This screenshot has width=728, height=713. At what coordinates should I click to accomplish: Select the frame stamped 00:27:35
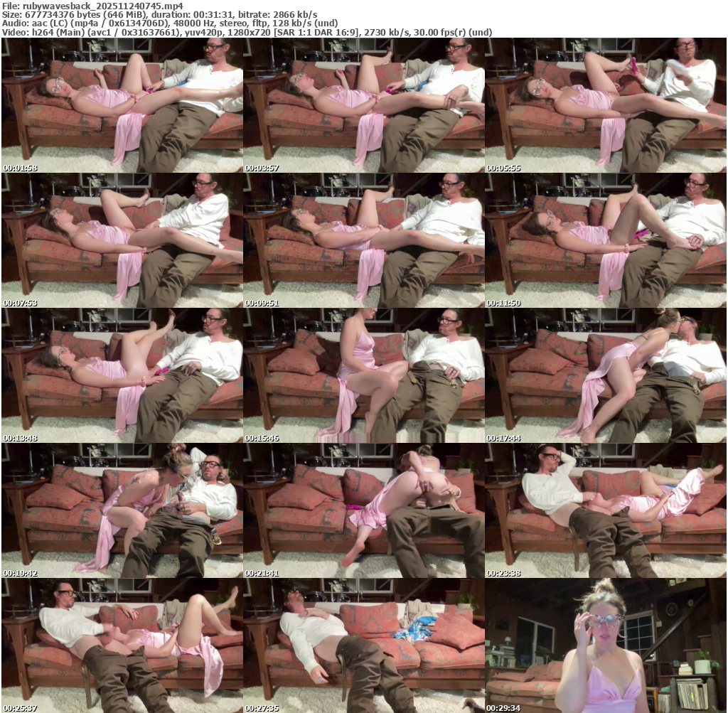tap(364, 645)
